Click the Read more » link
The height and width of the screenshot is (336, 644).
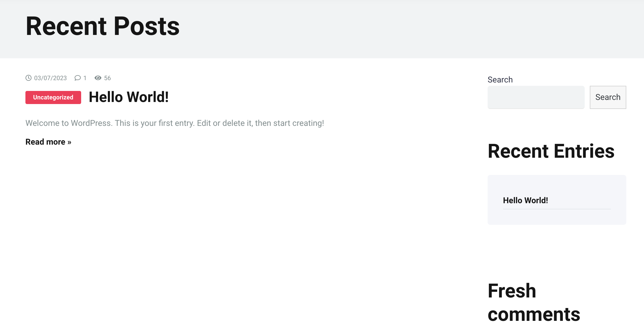point(48,142)
